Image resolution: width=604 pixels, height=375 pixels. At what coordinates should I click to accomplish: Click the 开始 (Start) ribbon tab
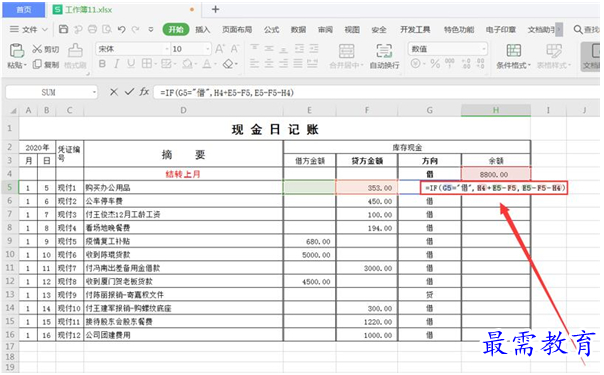pos(176,29)
